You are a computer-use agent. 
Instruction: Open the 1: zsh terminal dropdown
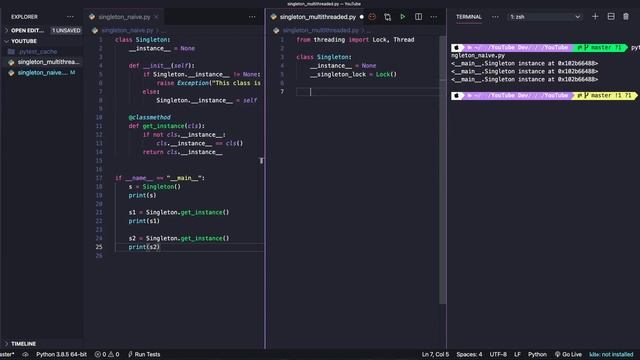(x=545, y=17)
